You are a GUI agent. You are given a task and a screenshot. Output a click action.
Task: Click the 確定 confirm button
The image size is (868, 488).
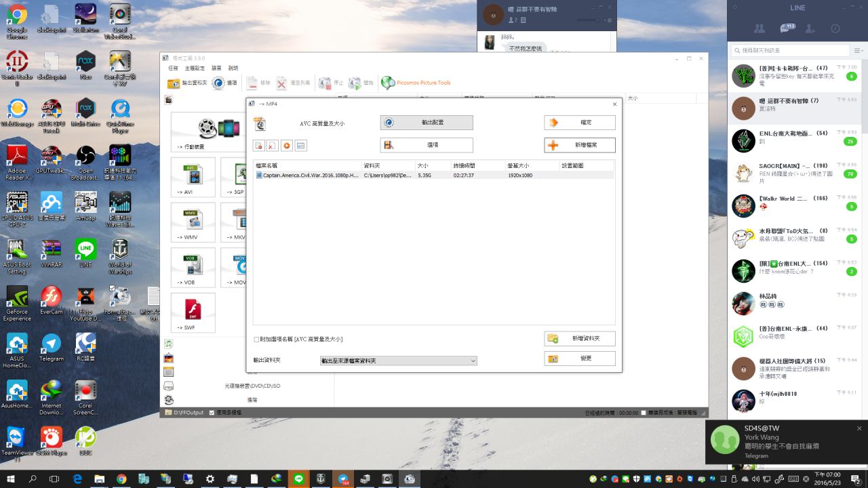click(x=580, y=123)
